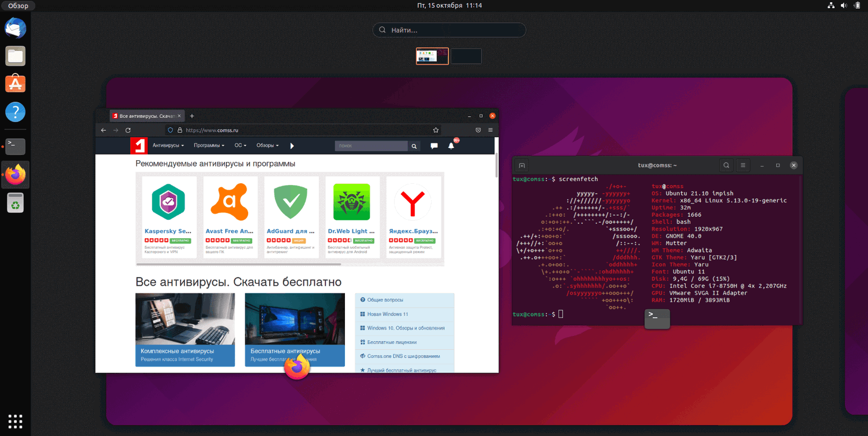Click the padlock site info icon
Viewport: 868px width, 436px height.
pyautogui.click(x=179, y=130)
